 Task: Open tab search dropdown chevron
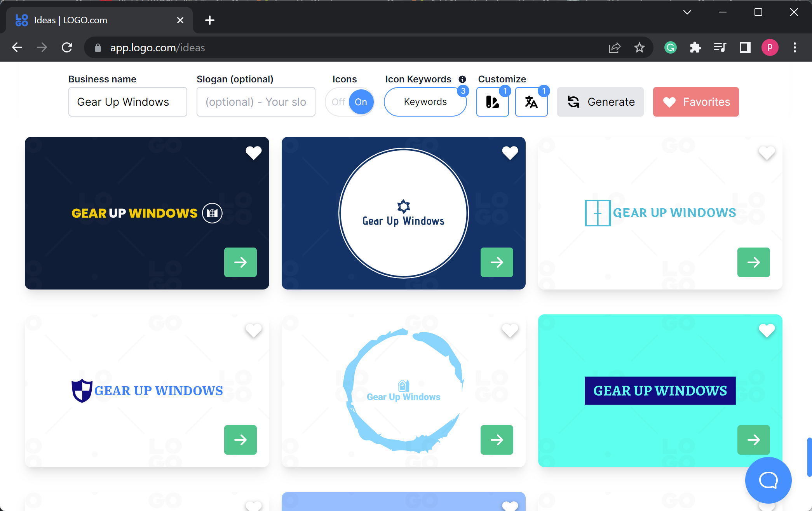tap(687, 12)
